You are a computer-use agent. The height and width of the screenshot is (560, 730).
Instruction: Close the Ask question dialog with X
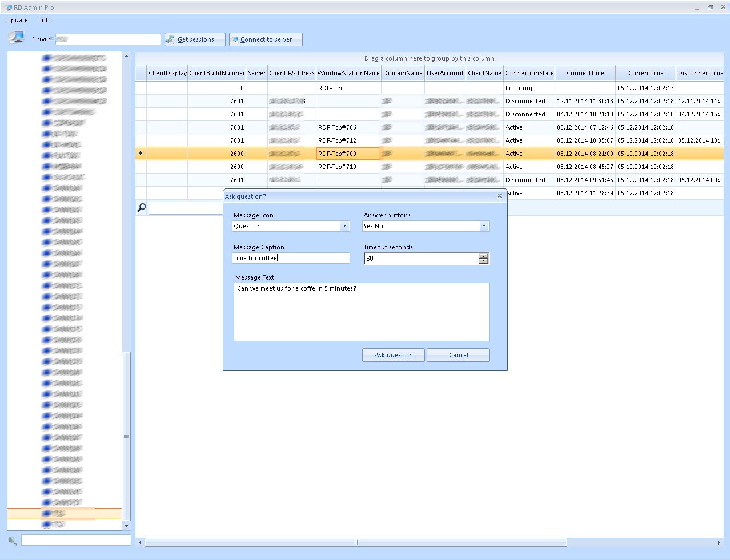499,196
